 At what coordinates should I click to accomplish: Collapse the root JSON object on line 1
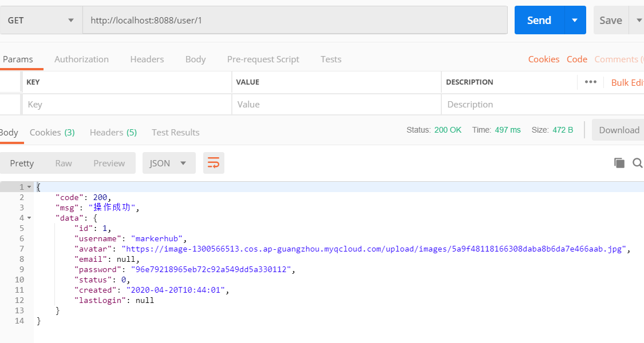(x=30, y=186)
